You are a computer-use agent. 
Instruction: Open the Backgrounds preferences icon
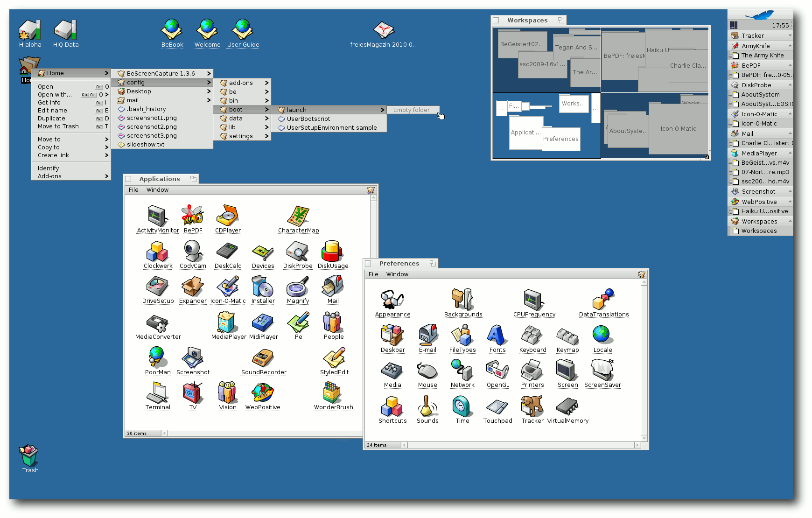point(462,300)
